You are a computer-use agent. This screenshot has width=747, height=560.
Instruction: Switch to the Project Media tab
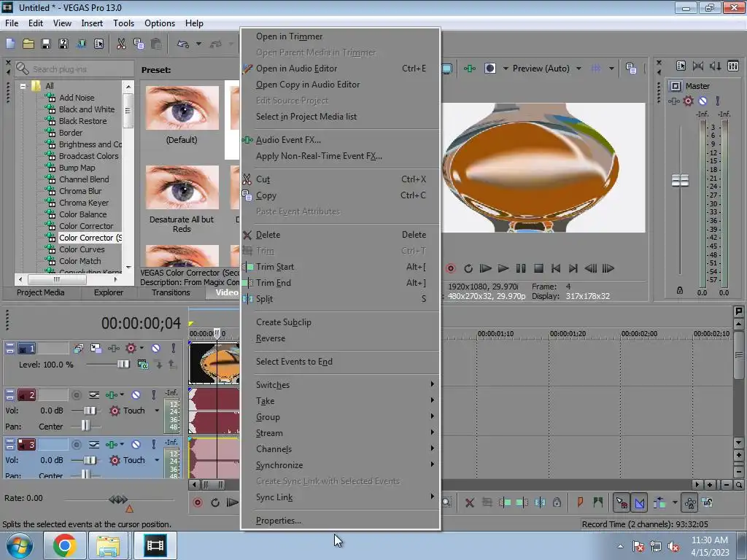tap(41, 292)
